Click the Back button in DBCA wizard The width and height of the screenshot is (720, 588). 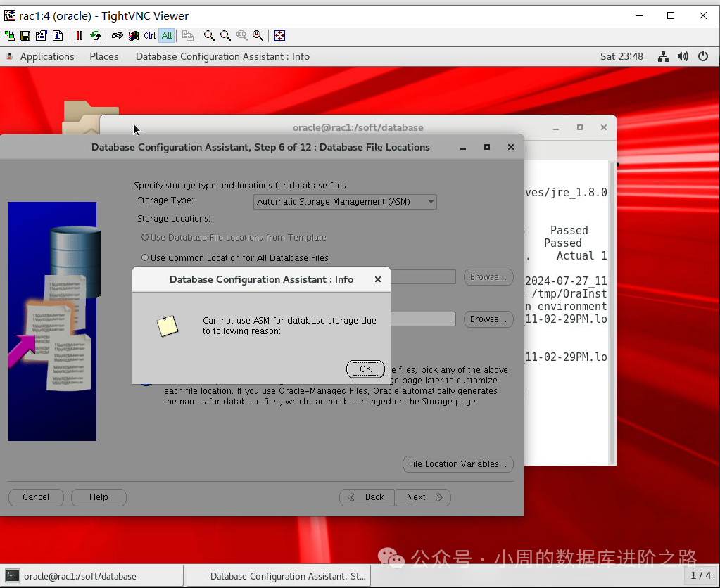[367, 497]
